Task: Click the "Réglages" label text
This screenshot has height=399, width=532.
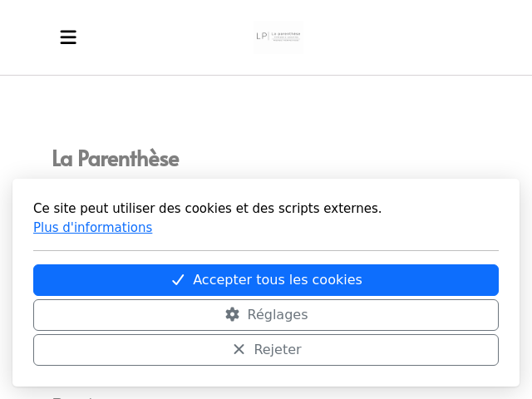Action: (278, 314)
